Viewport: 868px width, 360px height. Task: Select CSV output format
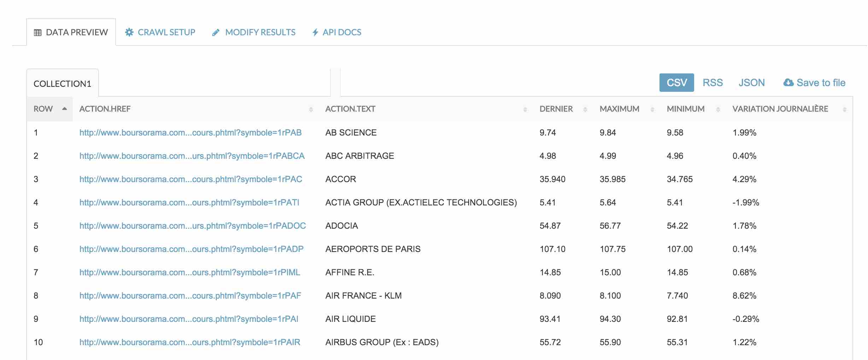pos(676,83)
